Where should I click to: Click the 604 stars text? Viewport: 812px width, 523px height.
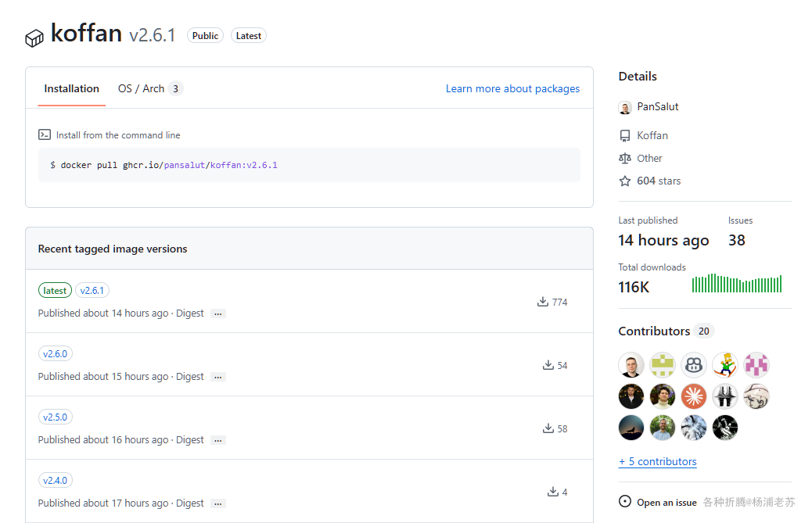[659, 181]
